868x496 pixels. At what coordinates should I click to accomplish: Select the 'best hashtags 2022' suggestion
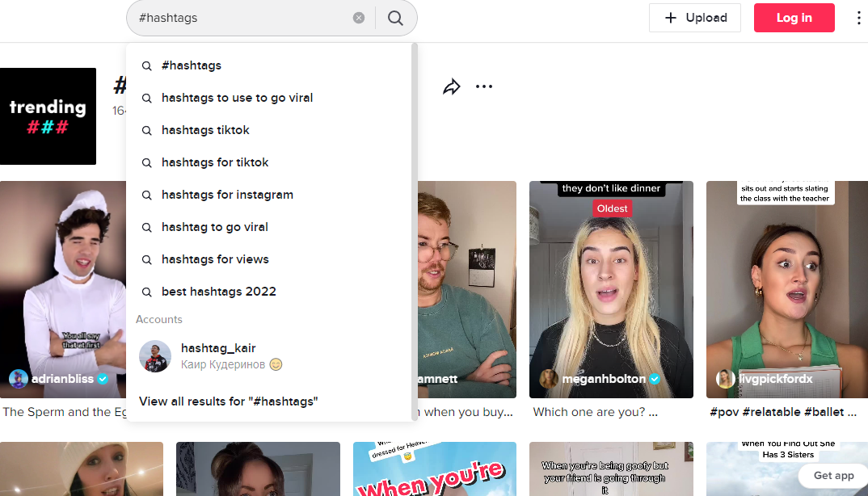point(269,292)
